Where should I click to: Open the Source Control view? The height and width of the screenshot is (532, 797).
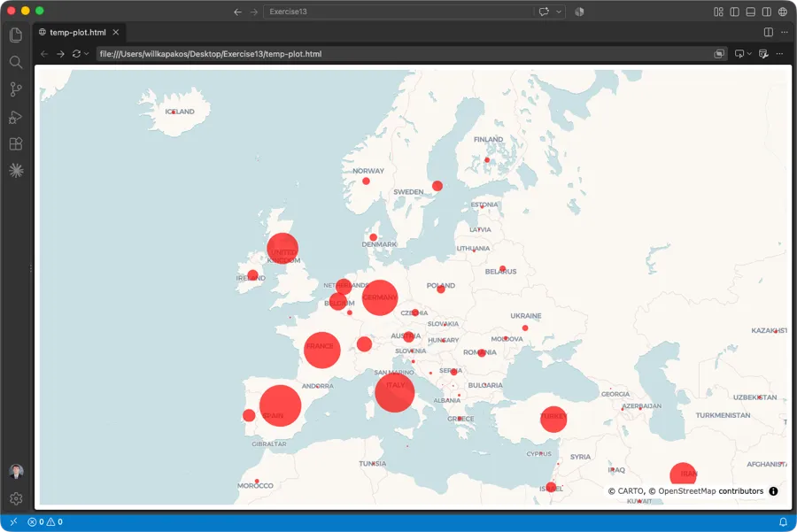pos(16,89)
